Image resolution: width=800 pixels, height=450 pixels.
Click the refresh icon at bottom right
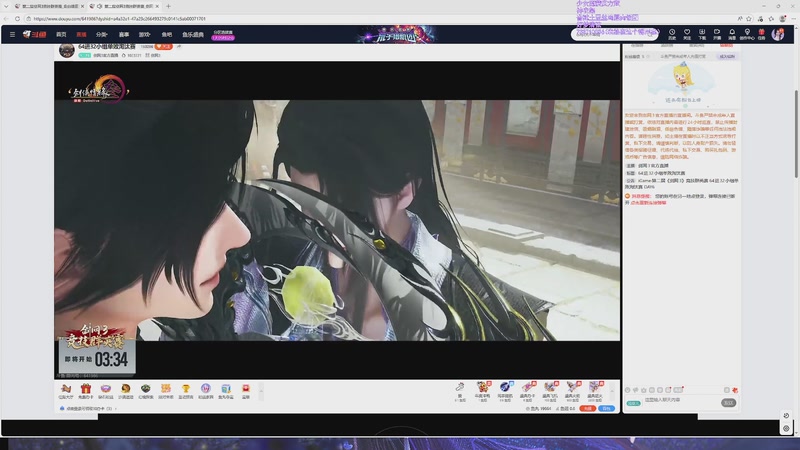786,416
